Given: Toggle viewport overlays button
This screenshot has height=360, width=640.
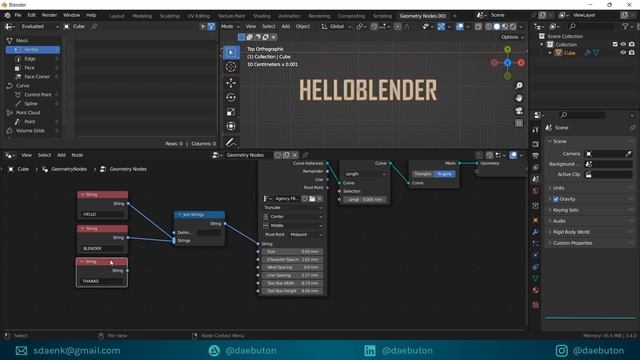Looking at the screenshot, I should point(460,27).
